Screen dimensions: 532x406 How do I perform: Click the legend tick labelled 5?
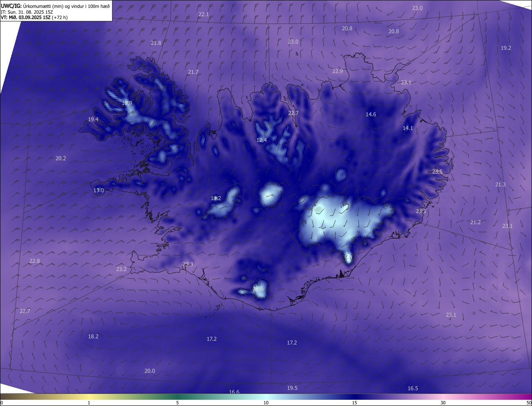coord(177,403)
